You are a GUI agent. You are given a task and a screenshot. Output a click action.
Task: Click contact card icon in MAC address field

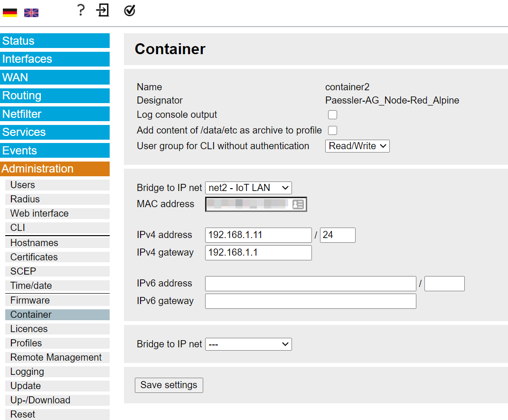(x=298, y=204)
